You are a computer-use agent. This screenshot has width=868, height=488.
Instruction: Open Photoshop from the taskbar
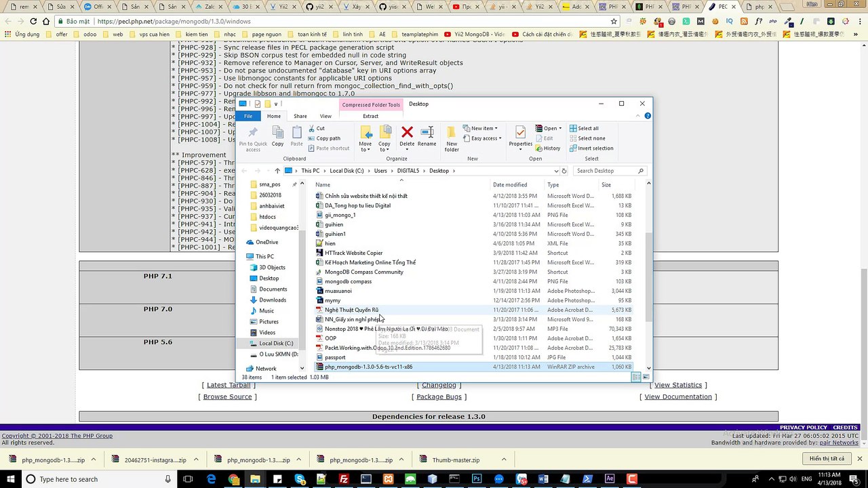(x=477, y=479)
